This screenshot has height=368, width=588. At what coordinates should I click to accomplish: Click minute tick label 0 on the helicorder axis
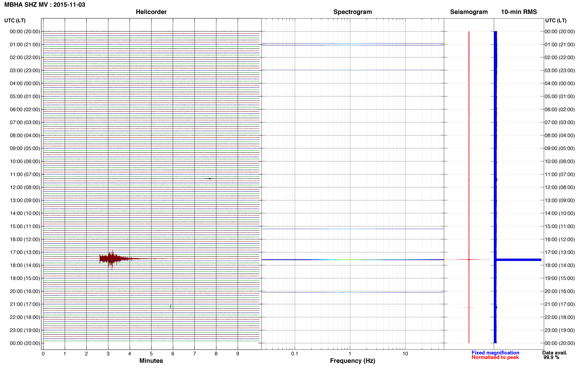tap(43, 354)
